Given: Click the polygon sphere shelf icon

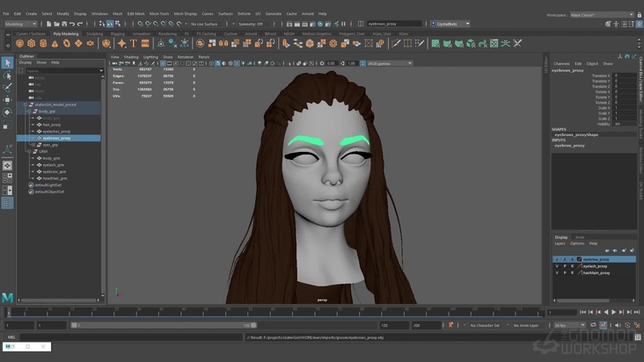Looking at the screenshot, I should pos(20,43).
